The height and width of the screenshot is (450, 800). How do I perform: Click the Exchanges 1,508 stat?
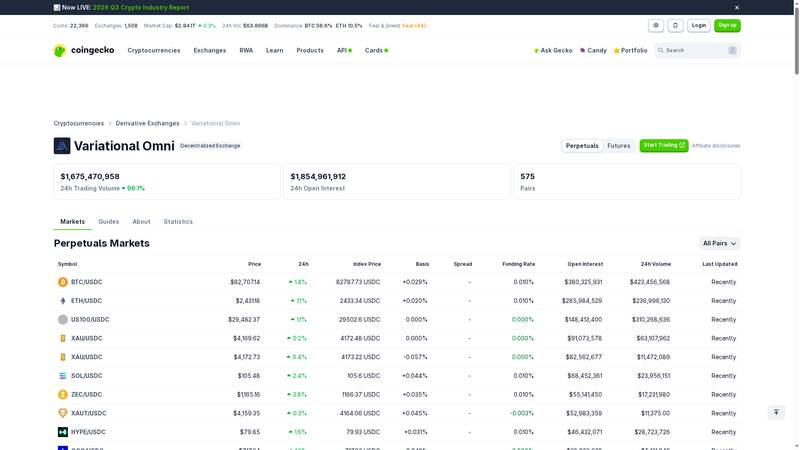[x=116, y=26]
